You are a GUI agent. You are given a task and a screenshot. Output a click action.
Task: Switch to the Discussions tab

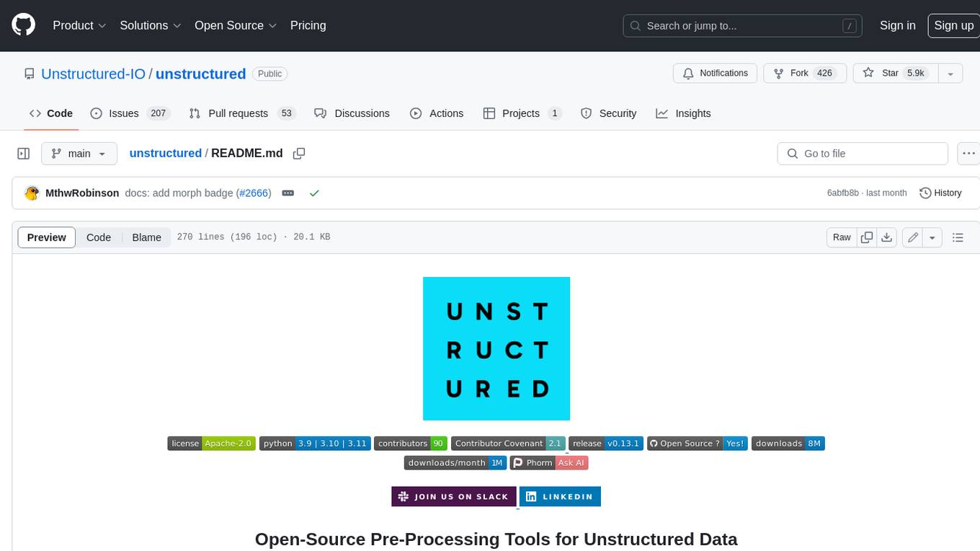[352, 113]
